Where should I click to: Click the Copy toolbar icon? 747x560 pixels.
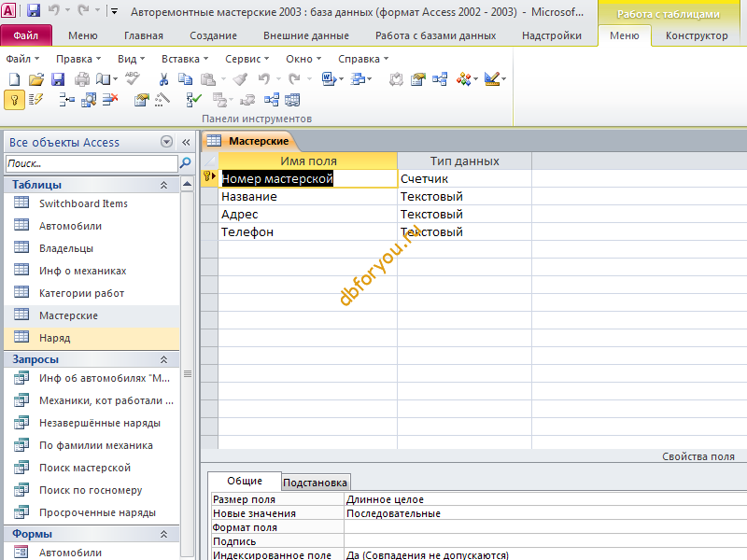point(185,79)
